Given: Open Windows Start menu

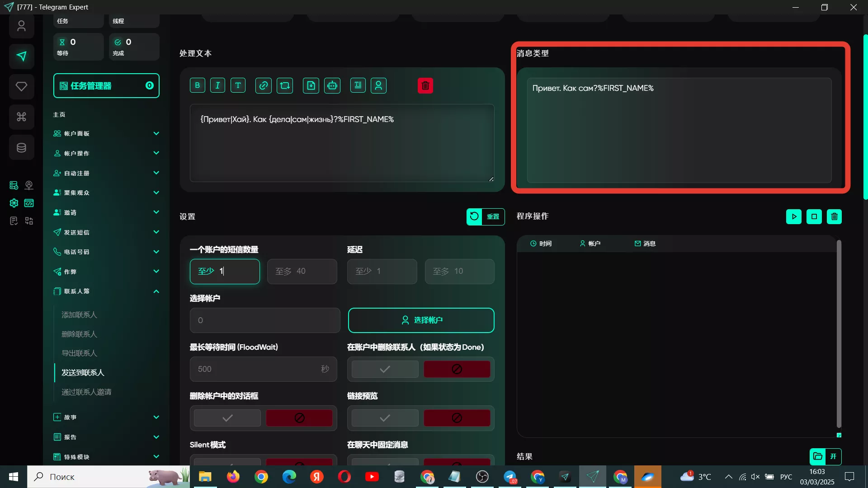Looking at the screenshot, I should (14, 477).
